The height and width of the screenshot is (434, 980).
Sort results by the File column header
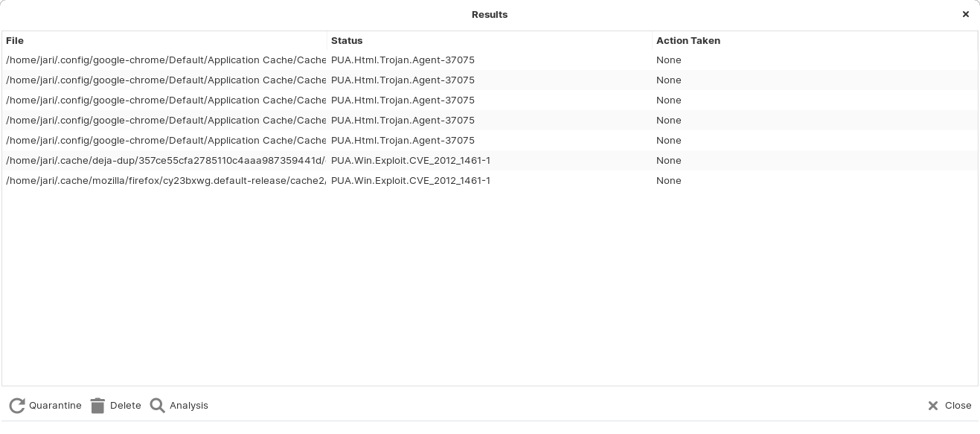tap(15, 41)
